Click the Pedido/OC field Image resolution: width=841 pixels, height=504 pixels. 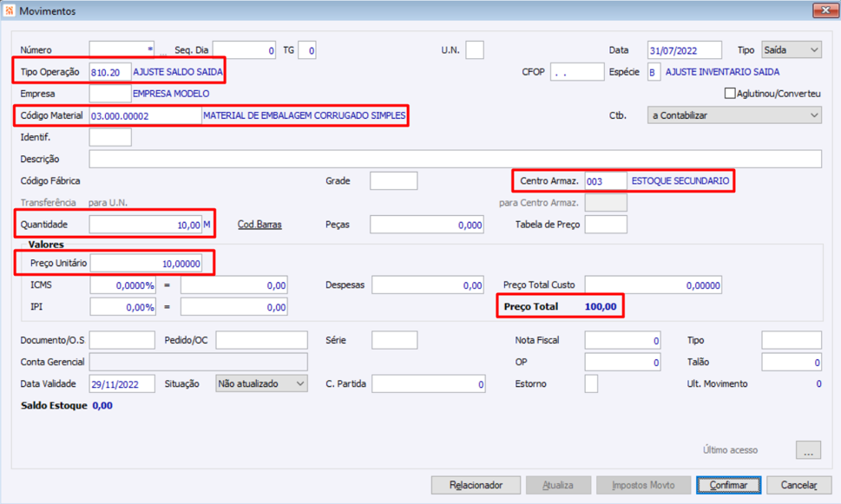262,340
